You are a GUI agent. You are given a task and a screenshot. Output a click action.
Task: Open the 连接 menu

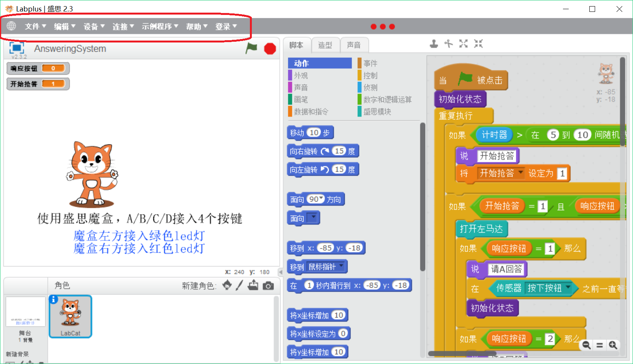click(x=123, y=26)
